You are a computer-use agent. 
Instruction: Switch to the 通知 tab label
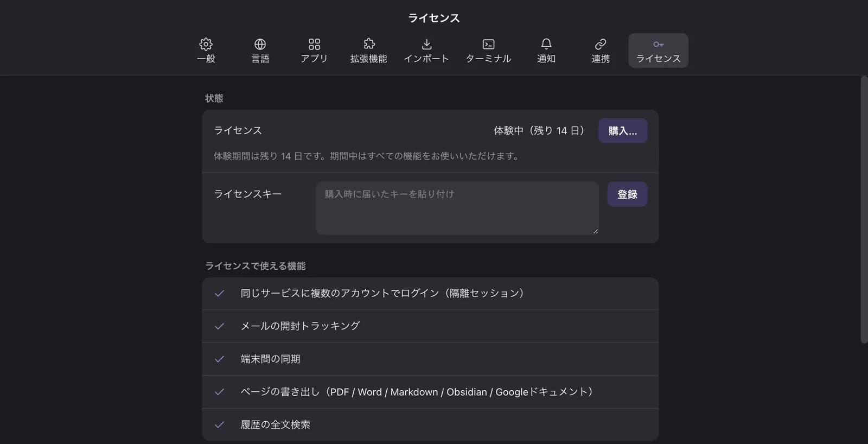[546, 59]
